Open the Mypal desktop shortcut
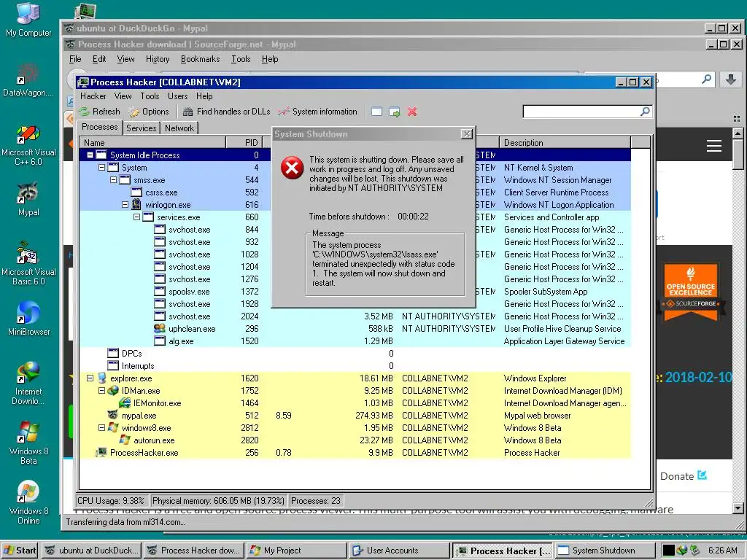The image size is (747, 560). click(x=28, y=198)
